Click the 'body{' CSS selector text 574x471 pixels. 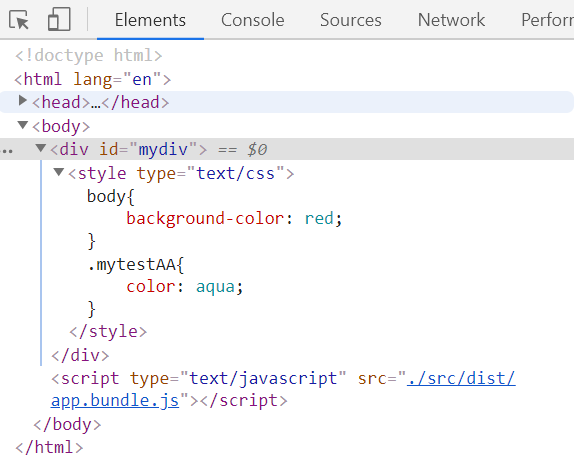point(111,197)
